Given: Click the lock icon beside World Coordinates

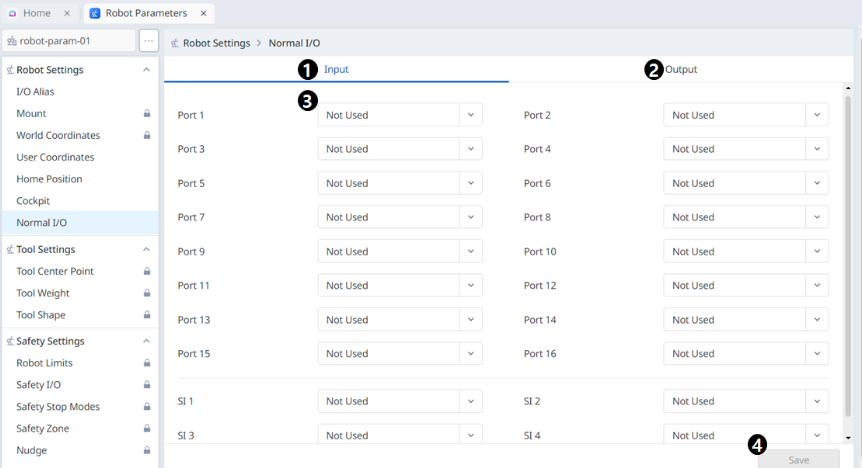Looking at the screenshot, I should click(x=147, y=136).
